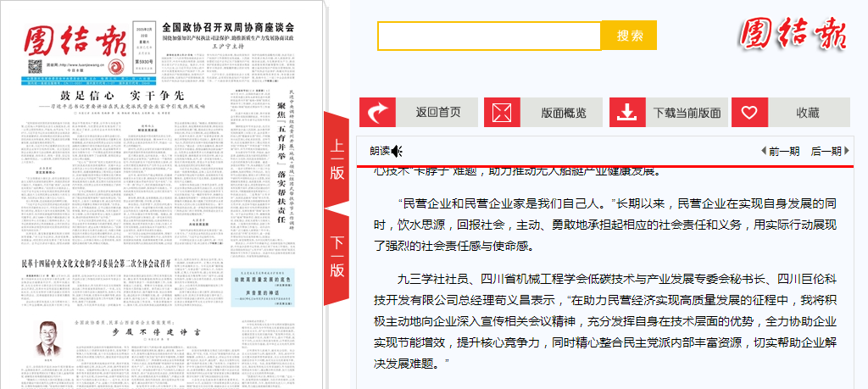Click the 团结报 masthead on the newspaper page
The height and width of the screenshot is (389, 868).
75,39
